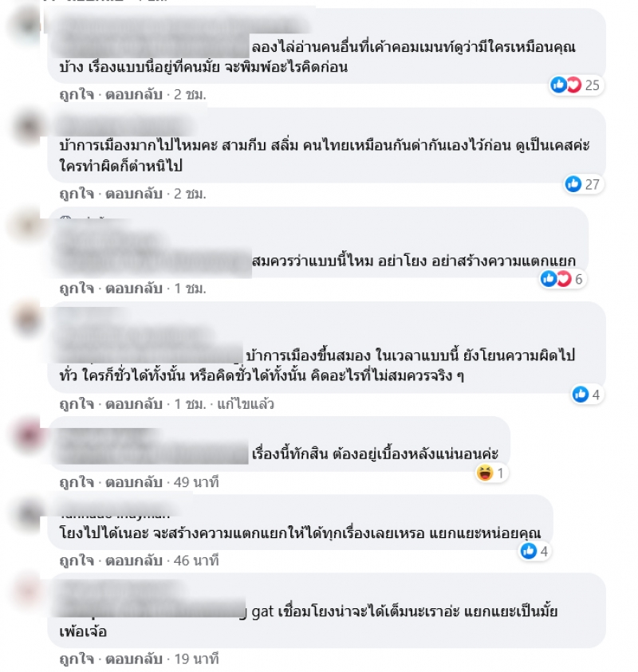Click reaction icons showing 25 on first comment
Image resolution: width=638 pixels, height=672 pixels.
pyautogui.click(x=577, y=84)
